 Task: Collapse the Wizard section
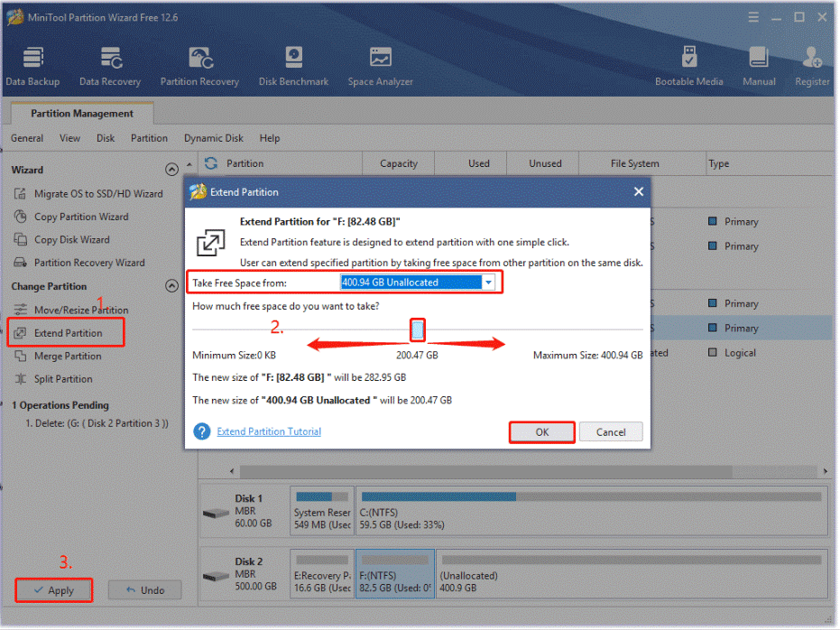[x=171, y=170]
